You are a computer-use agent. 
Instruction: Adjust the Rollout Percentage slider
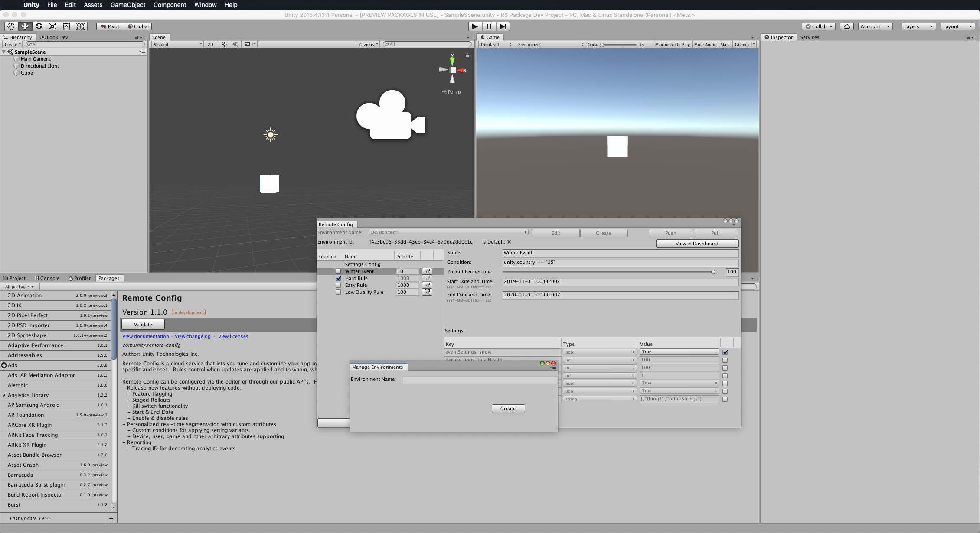713,272
